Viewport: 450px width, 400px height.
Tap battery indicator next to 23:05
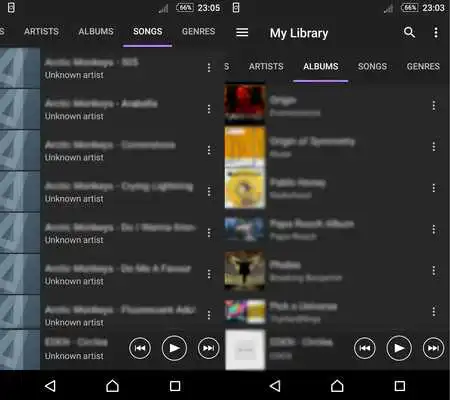(x=185, y=7)
